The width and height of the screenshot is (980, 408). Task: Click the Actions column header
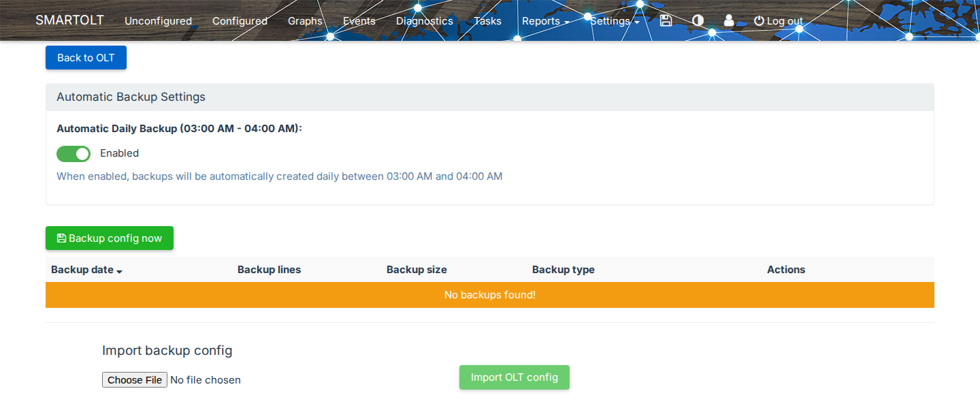coord(786,270)
